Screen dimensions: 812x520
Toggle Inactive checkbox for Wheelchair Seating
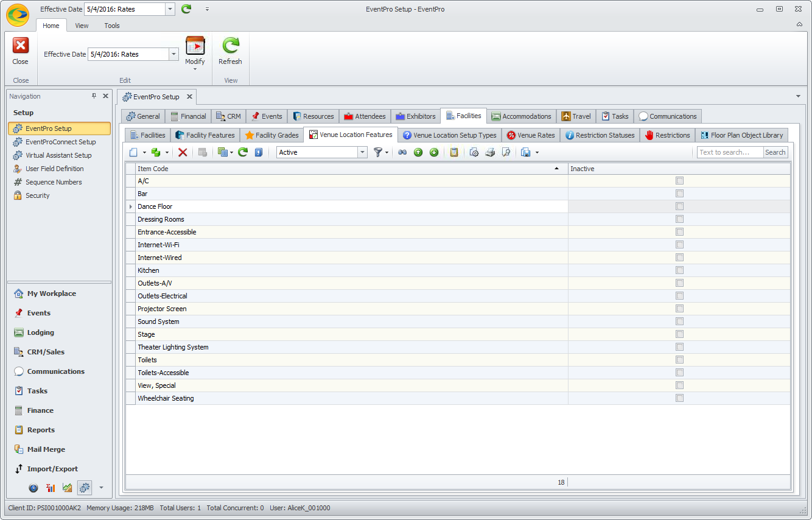[x=679, y=398]
